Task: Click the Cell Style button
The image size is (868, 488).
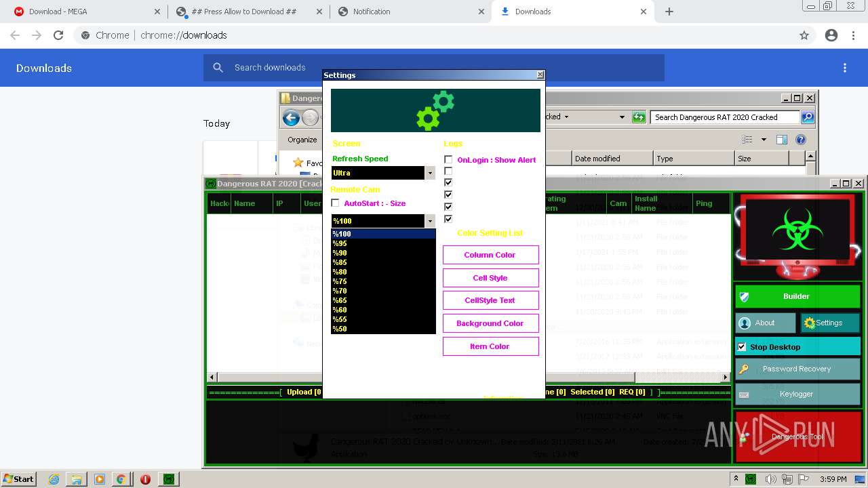Action: [490, 278]
